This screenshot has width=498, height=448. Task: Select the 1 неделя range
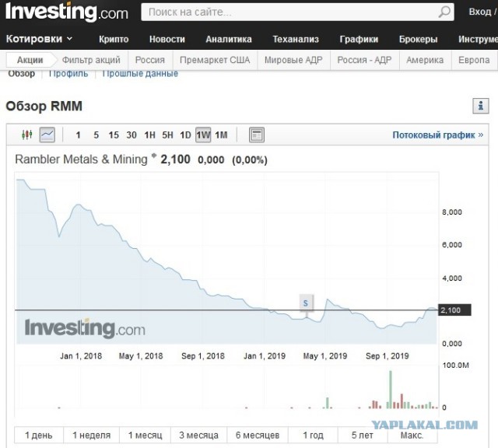[x=92, y=435]
